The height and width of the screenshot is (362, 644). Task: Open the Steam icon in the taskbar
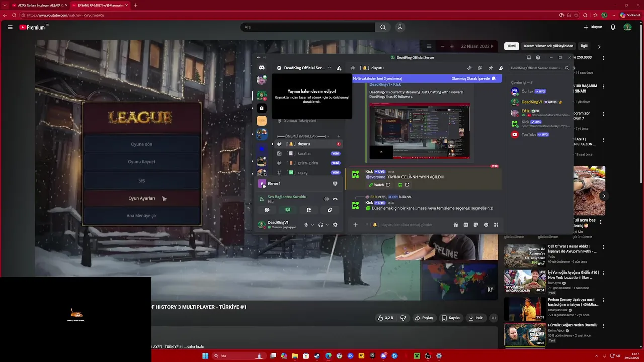click(x=317, y=356)
